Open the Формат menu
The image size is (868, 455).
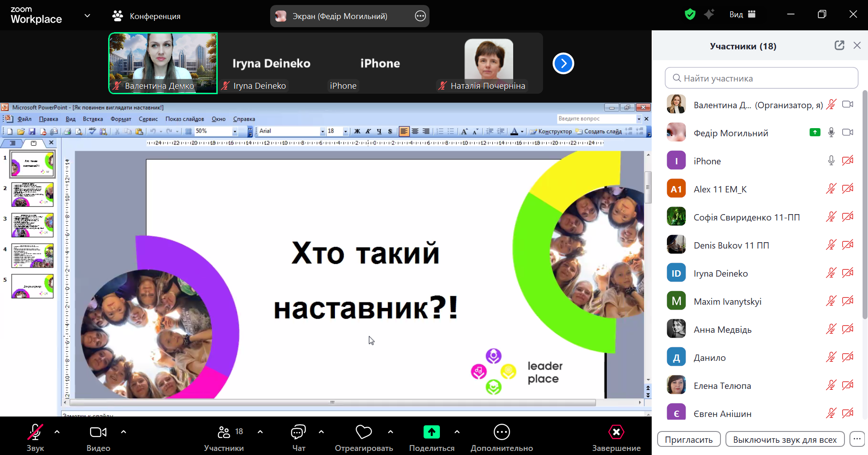point(121,119)
